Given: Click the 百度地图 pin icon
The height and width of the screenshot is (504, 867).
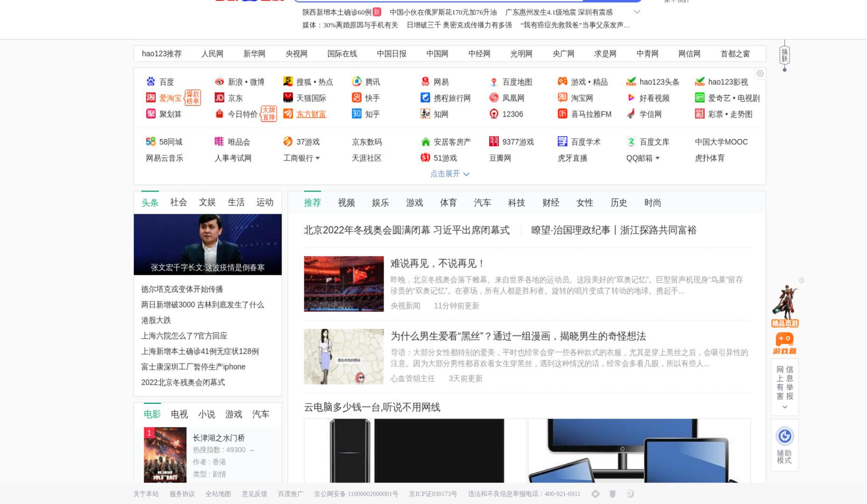Looking at the screenshot, I should click(494, 82).
